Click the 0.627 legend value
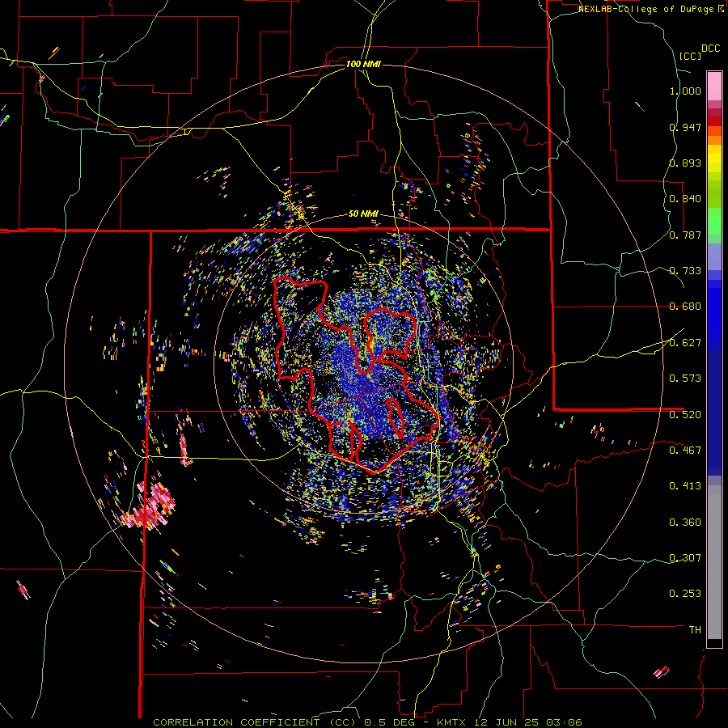 [685, 343]
